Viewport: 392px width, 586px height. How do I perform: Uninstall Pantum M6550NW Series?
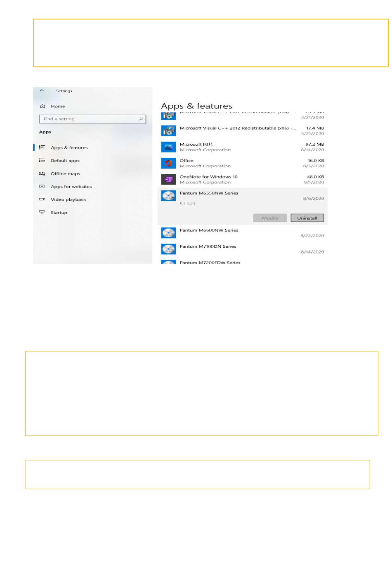coord(307,218)
